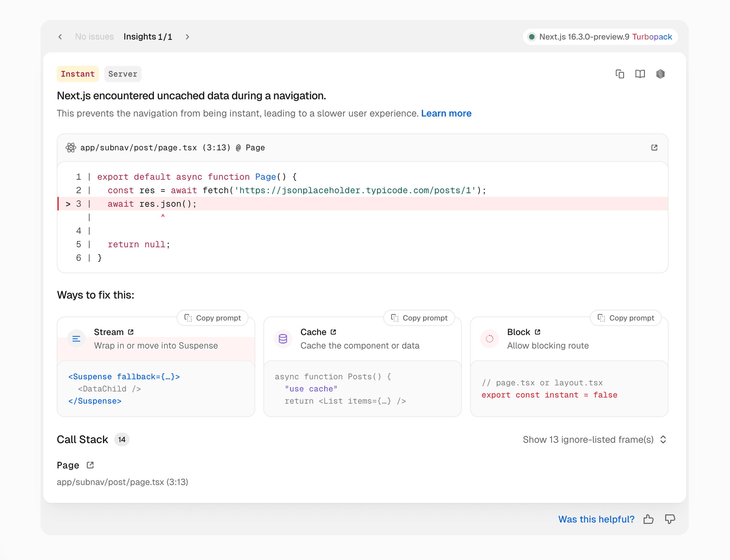This screenshot has width=730, height=560.
Task: Click the Block dotted circle icon
Action: click(490, 338)
